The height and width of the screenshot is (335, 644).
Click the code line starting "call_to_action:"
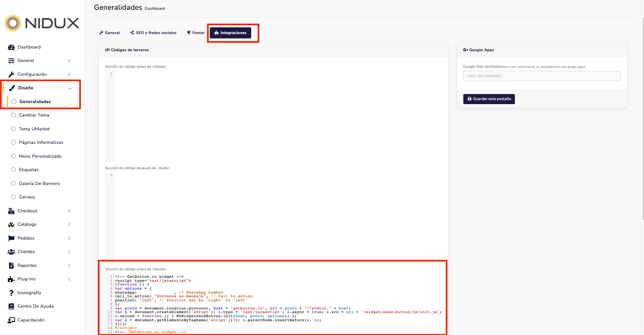pos(184,296)
